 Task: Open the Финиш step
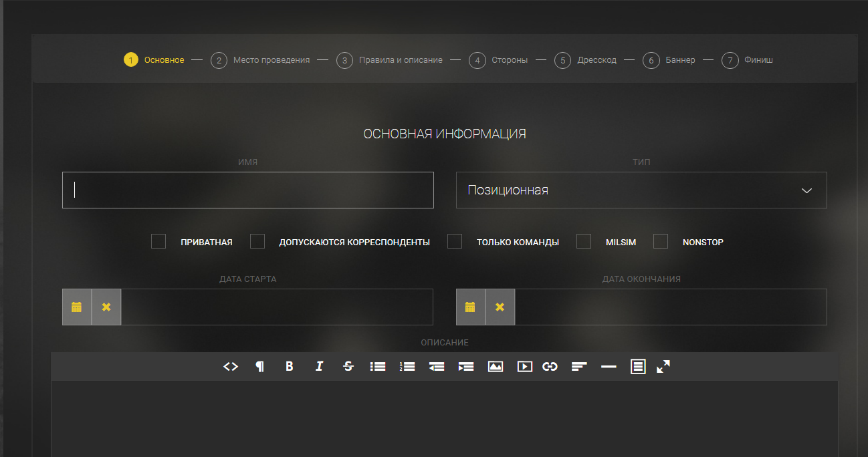(748, 60)
